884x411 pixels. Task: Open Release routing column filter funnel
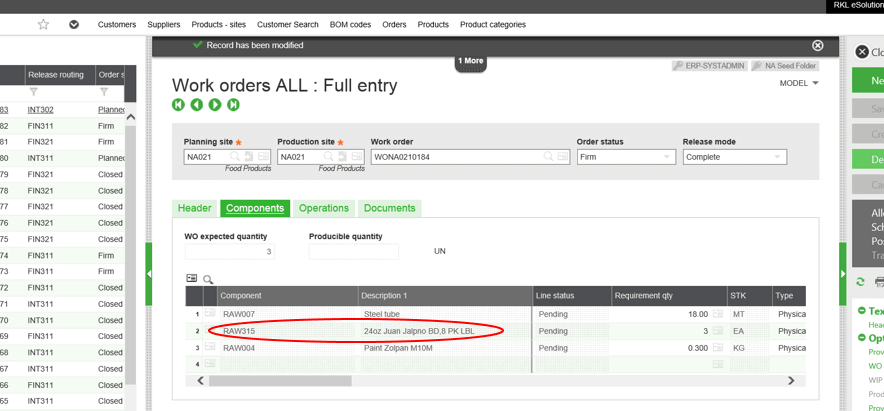(x=33, y=91)
